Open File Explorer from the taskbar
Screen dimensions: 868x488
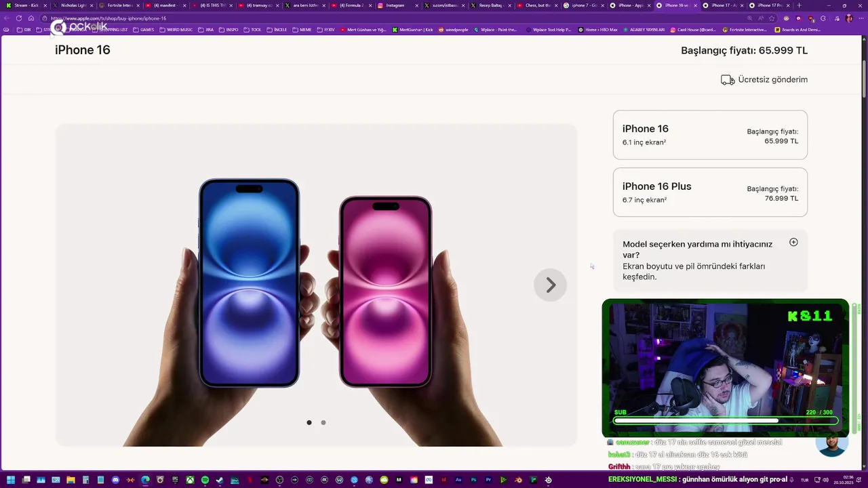click(71, 481)
